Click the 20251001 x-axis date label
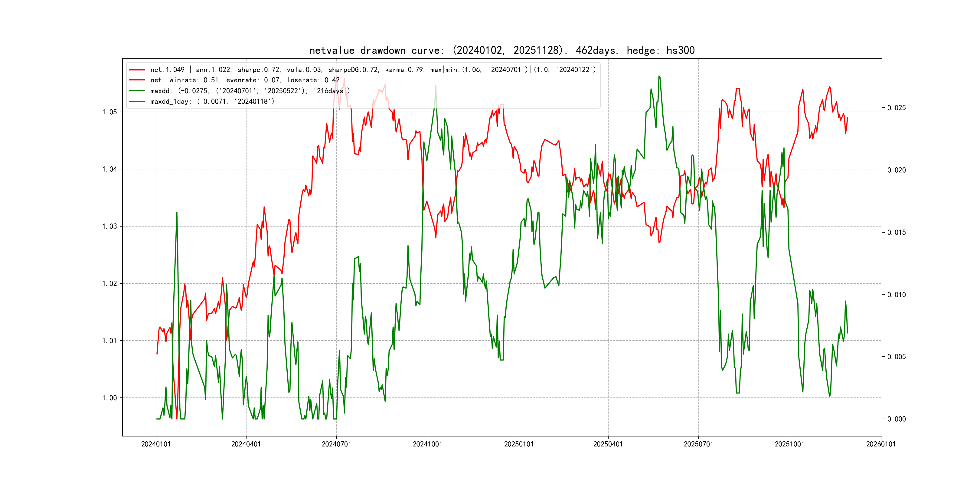Image resolution: width=980 pixels, height=490 pixels. tap(789, 444)
